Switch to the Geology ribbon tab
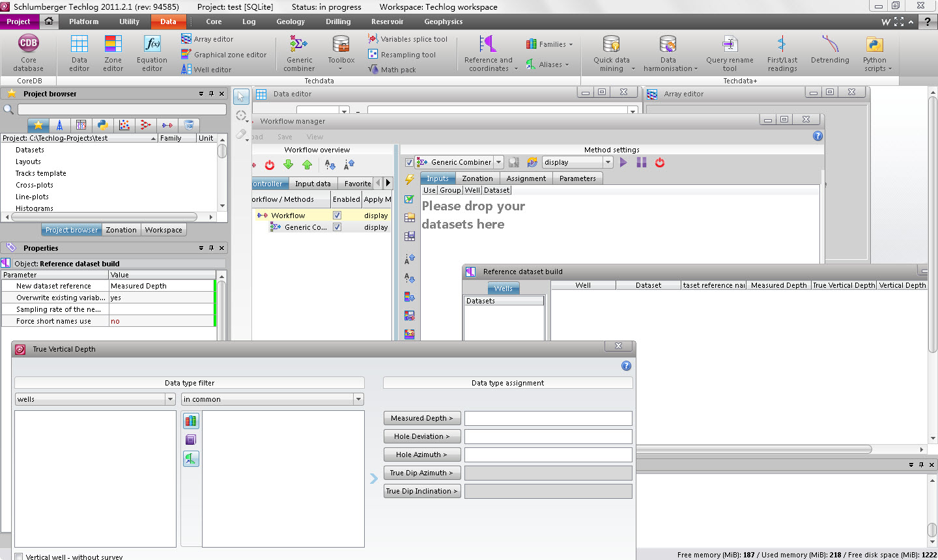The width and height of the screenshot is (938, 560). coord(291,21)
